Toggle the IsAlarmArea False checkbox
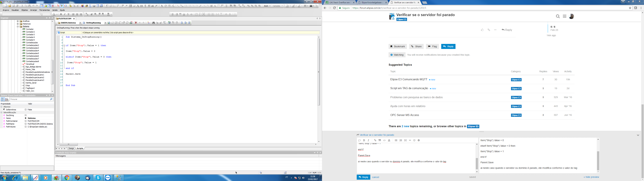The image size is (644, 181). pyautogui.click(x=25, y=110)
